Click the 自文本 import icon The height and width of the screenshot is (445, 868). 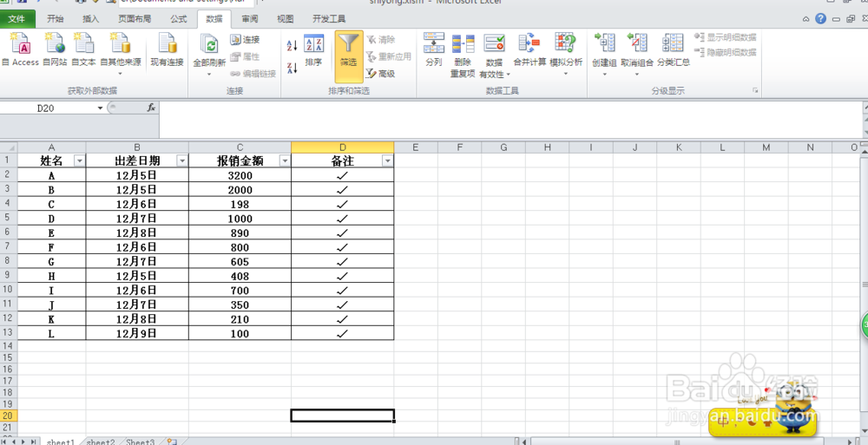tap(83, 49)
